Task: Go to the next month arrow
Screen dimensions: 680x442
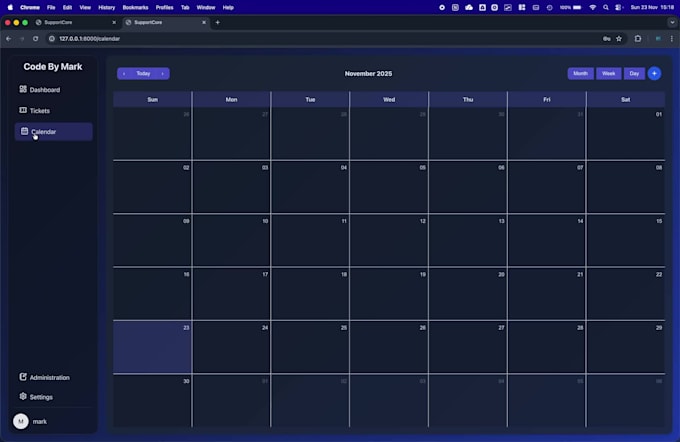Action: click(163, 74)
